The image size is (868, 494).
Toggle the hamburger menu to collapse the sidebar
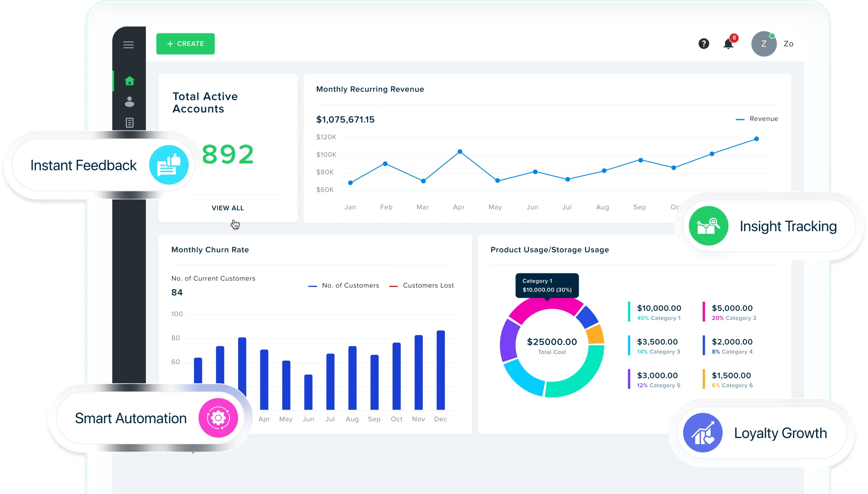[128, 45]
